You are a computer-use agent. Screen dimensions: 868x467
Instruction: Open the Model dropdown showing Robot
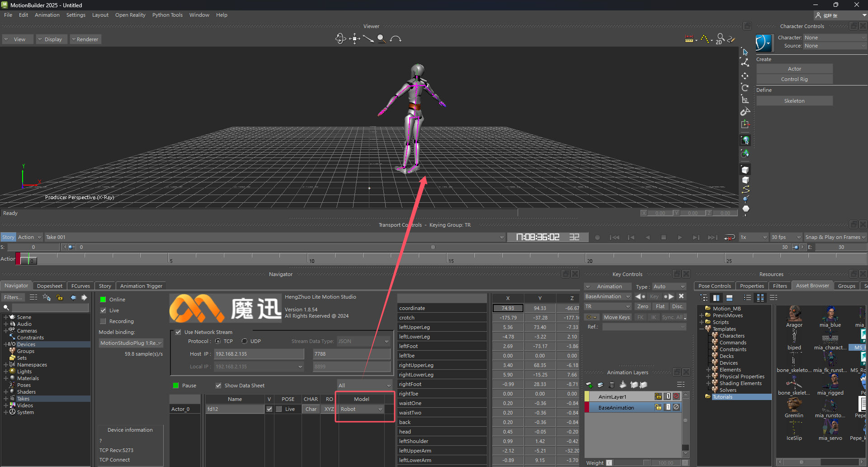click(x=362, y=409)
